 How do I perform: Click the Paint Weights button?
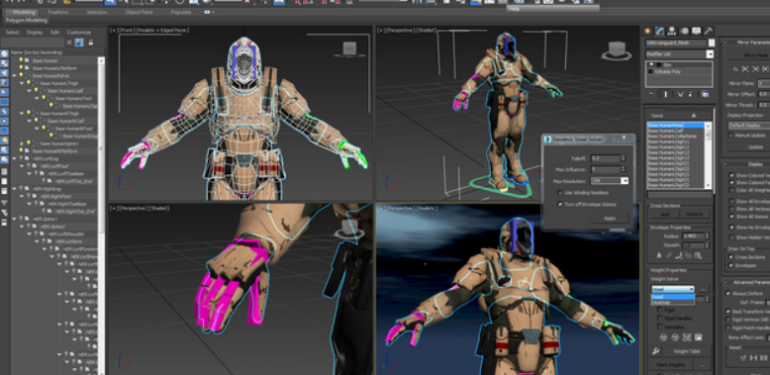[671, 365]
